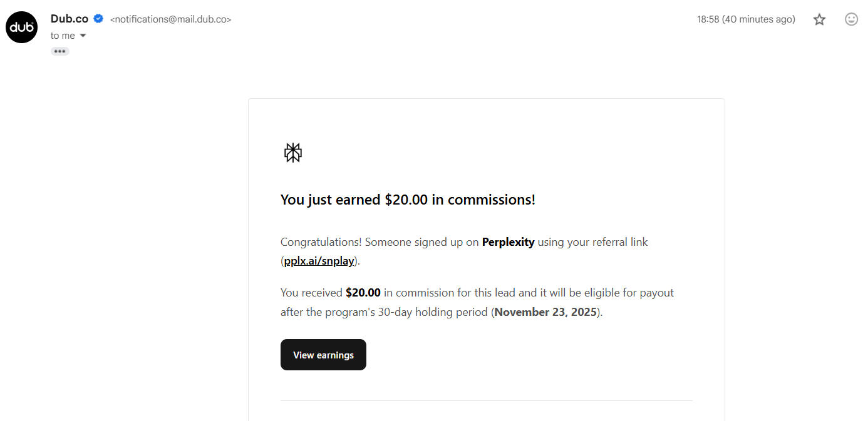
Task: Show trimmed content with three-dot button
Action: pos(60,51)
